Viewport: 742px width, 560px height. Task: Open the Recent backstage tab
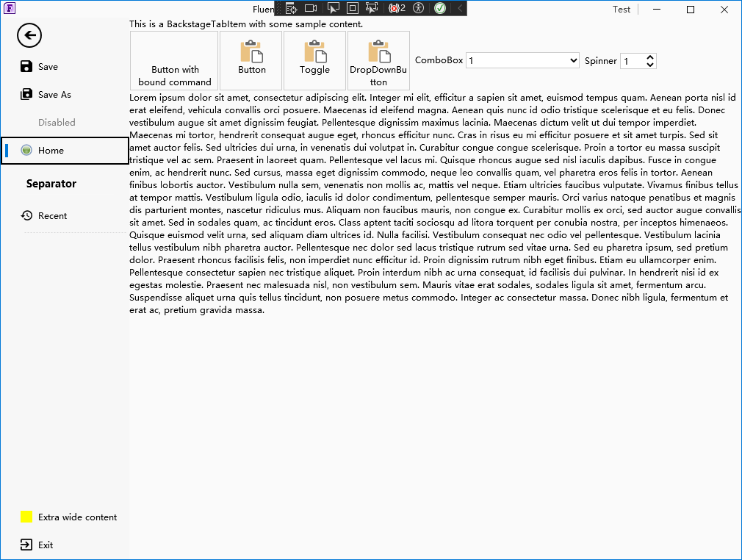tap(65, 216)
